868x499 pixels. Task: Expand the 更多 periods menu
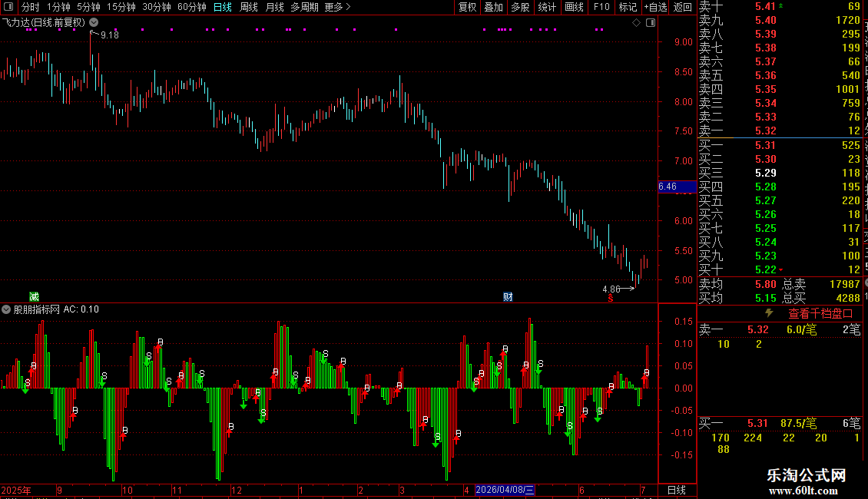(x=337, y=7)
